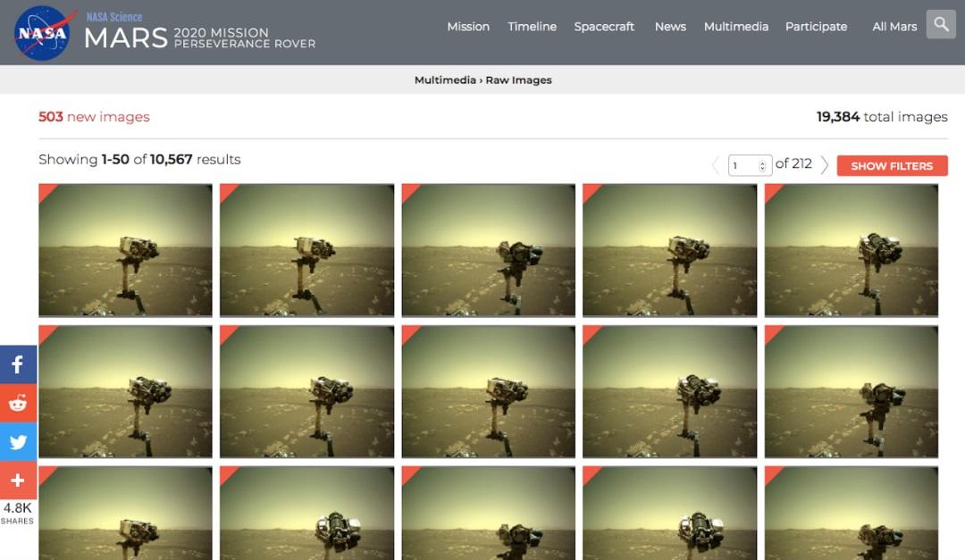Open more sharing options plus icon
Viewport: 965px width, 560px height.
18,480
